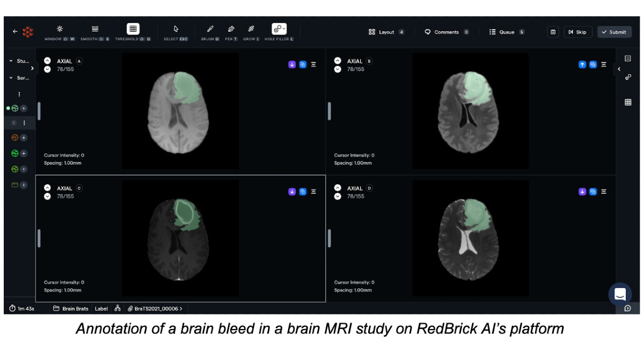Click the Label stage breadcrumb

pos(101,309)
